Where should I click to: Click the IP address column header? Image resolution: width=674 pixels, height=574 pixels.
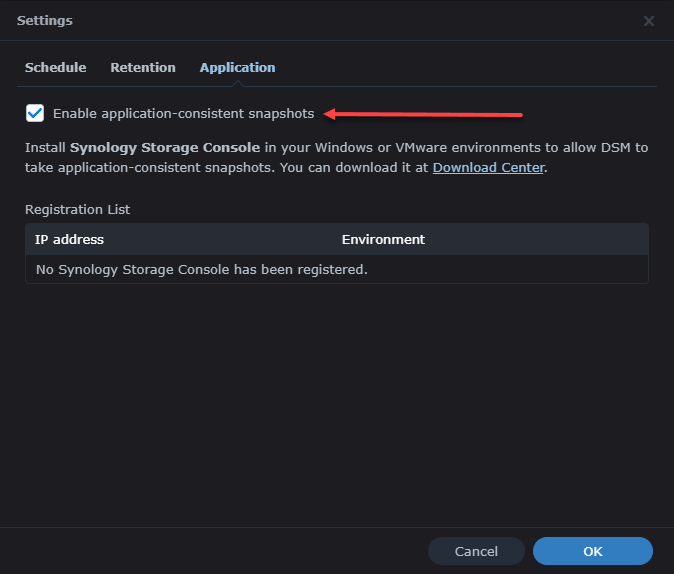[x=70, y=240]
